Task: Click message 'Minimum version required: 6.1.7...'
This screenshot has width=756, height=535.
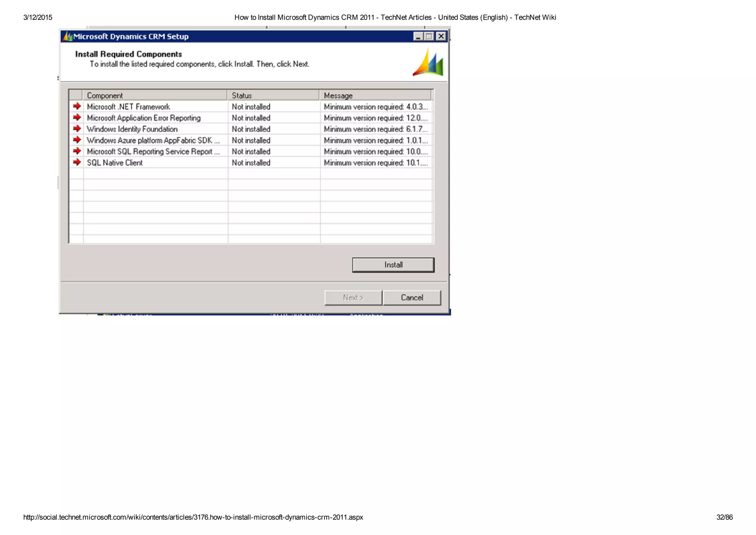Action: [376, 129]
